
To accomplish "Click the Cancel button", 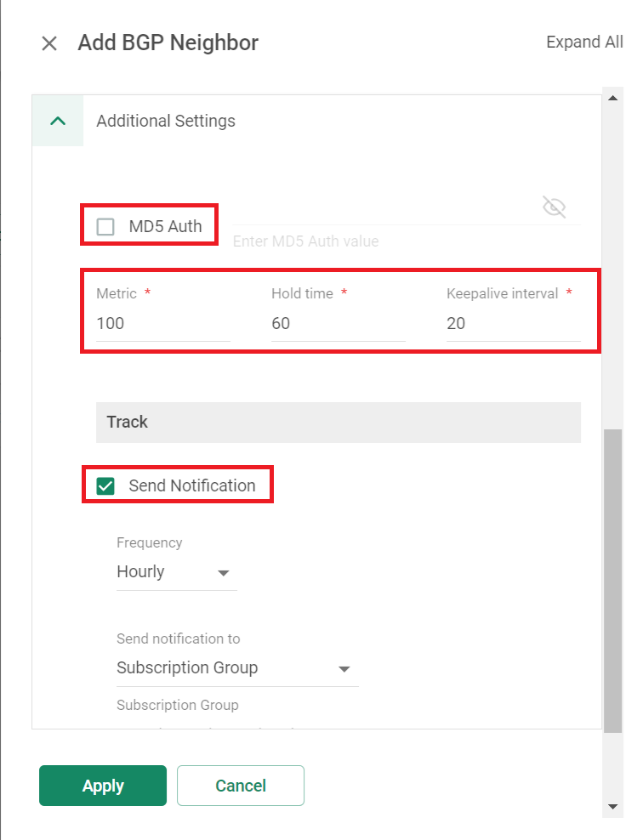I will 241,786.
